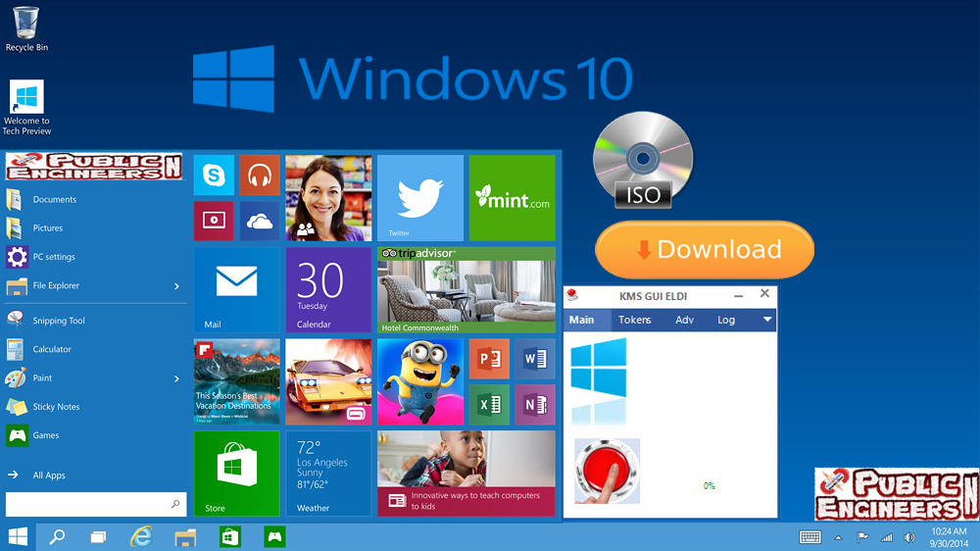Click the ISO disc image
Viewport: 980px width, 551px height.
(x=643, y=160)
